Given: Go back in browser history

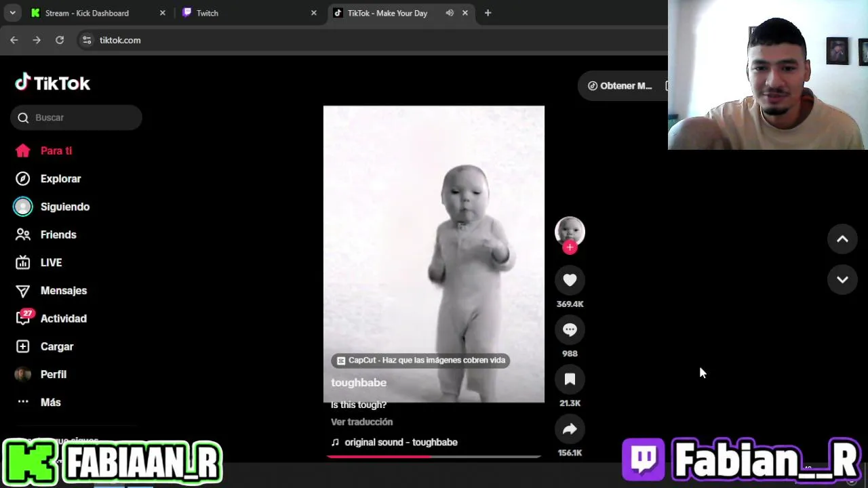Looking at the screenshot, I should (x=14, y=40).
